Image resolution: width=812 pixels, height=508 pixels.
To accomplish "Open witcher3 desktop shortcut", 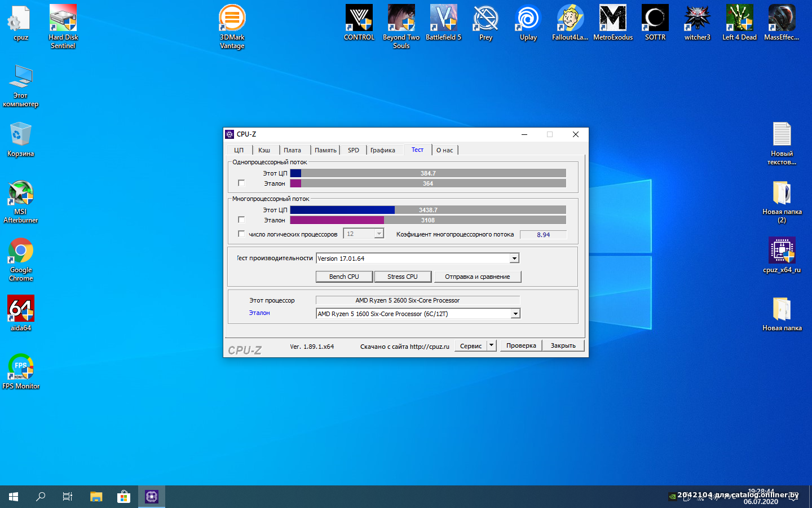I will (698, 24).
